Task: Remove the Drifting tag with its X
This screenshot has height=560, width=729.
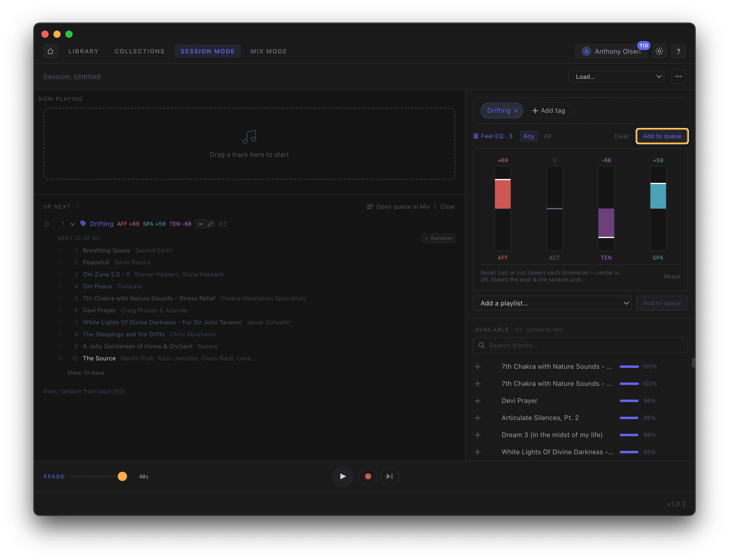Action: 516,111
